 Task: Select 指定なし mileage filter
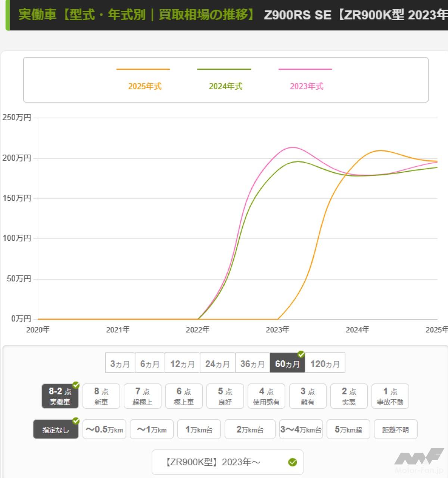[56, 429]
